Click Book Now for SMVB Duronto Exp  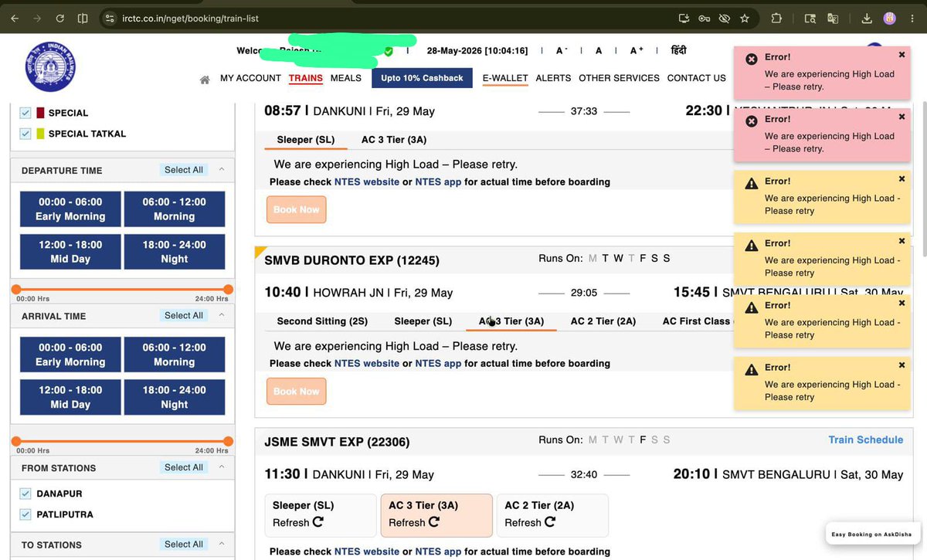point(297,392)
